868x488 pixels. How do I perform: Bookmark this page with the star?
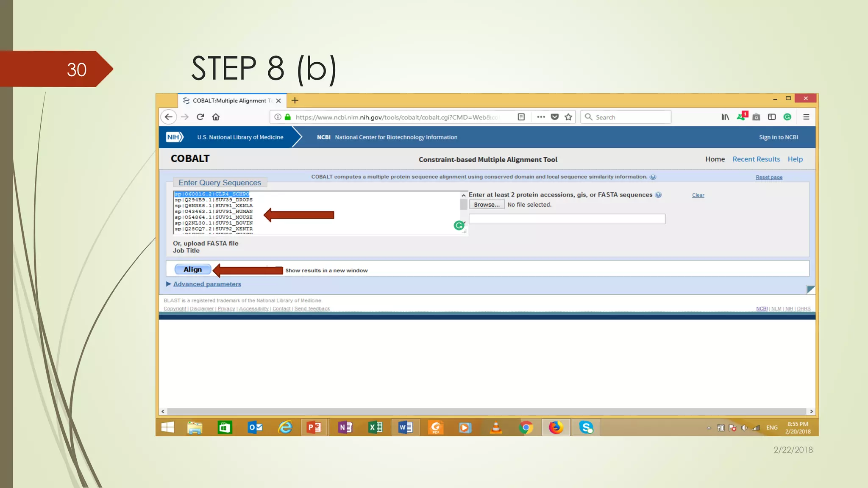pyautogui.click(x=568, y=117)
